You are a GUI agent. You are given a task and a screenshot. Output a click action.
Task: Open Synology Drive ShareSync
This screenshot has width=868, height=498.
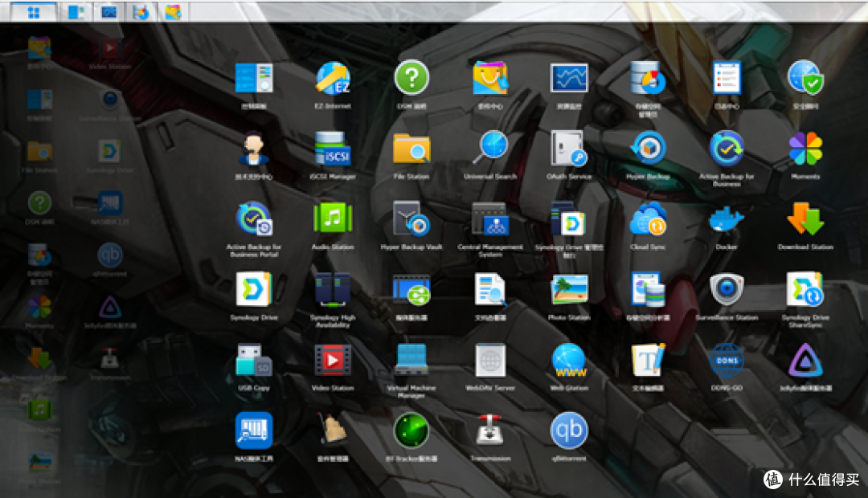(805, 289)
